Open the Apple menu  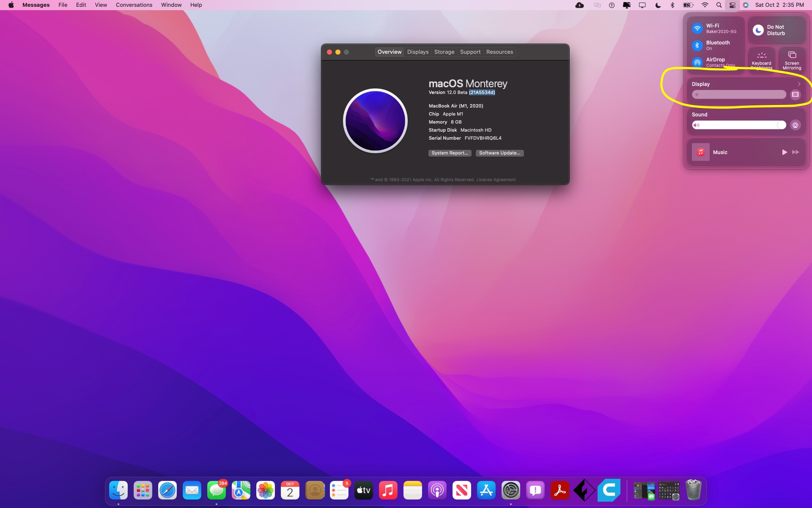click(x=11, y=5)
